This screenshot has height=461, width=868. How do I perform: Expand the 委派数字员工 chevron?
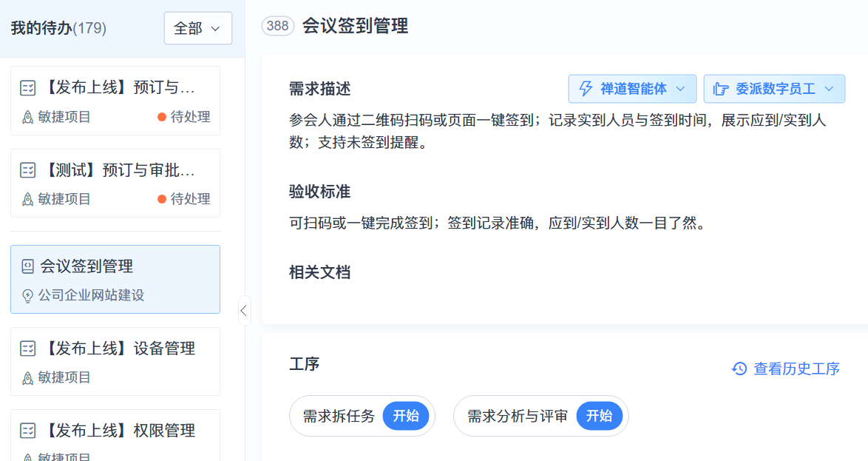(829, 89)
